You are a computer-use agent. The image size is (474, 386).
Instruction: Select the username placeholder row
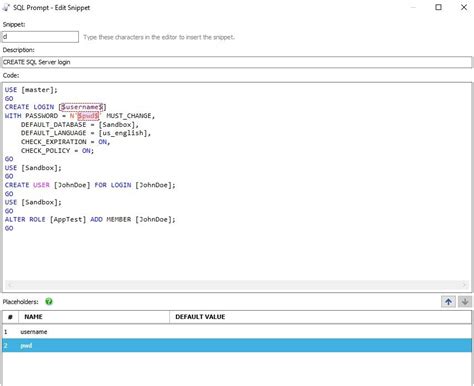[x=237, y=332]
